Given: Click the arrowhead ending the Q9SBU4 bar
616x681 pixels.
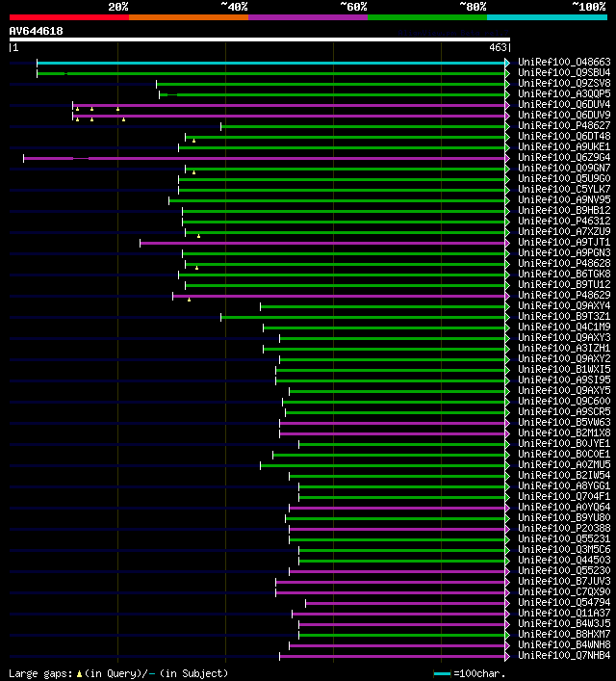Looking at the screenshot, I should click(x=507, y=74).
